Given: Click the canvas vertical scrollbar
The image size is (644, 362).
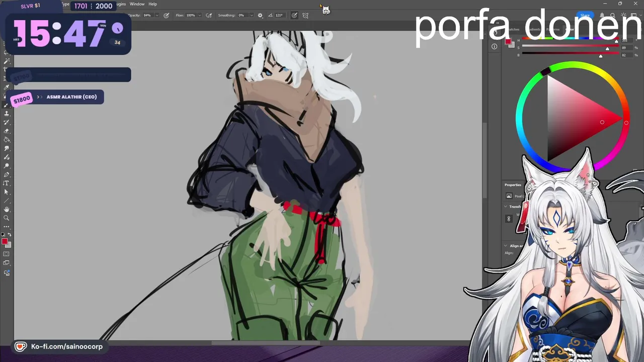Looking at the screenshot, I should (485, 161).
